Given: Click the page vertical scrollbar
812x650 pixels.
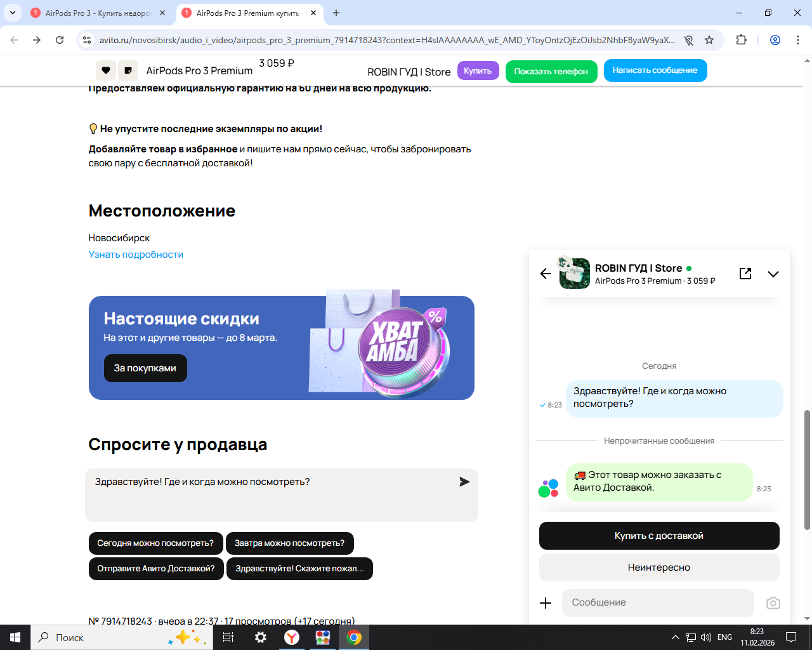Looking at the screenshot, I should (x=807, y=470).
